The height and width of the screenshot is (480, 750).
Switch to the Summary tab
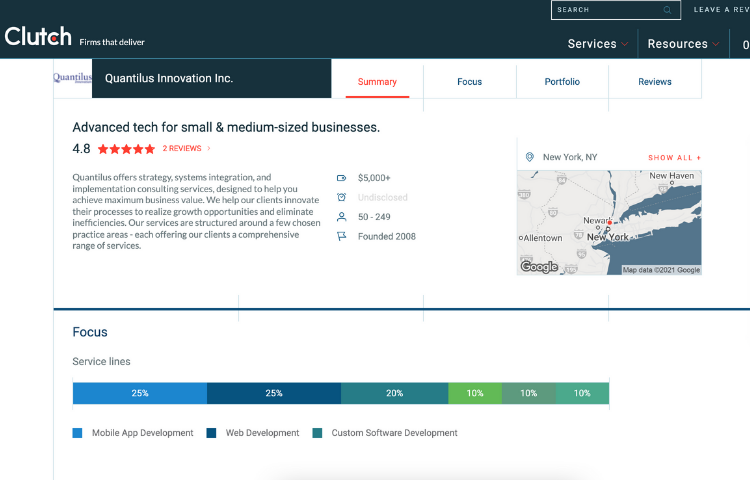377,82
